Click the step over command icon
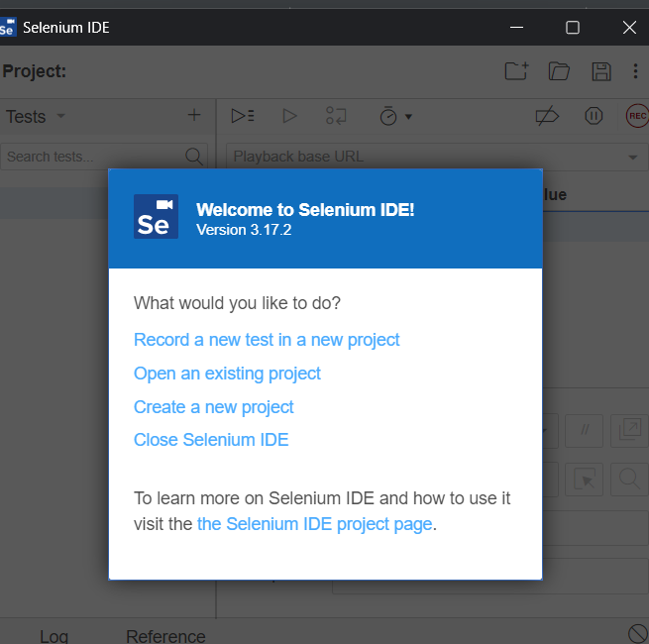Image resolution: width=649 pixels, height=644 pixels. (x=336, y=116)
